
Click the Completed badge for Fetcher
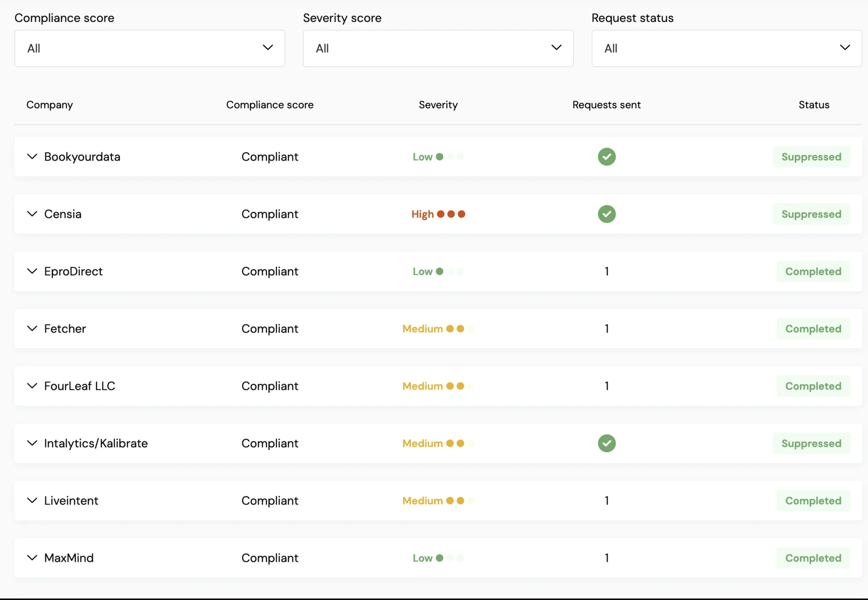tap(813, 329)
